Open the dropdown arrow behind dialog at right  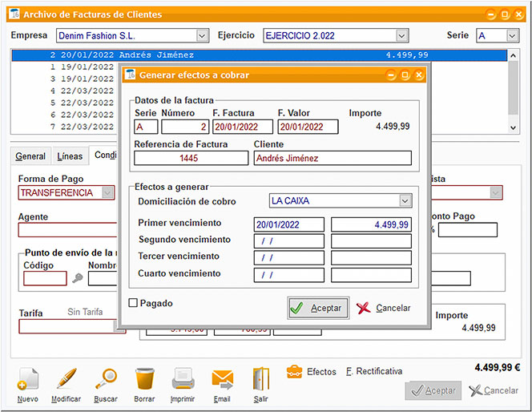(x=496, y=192)
